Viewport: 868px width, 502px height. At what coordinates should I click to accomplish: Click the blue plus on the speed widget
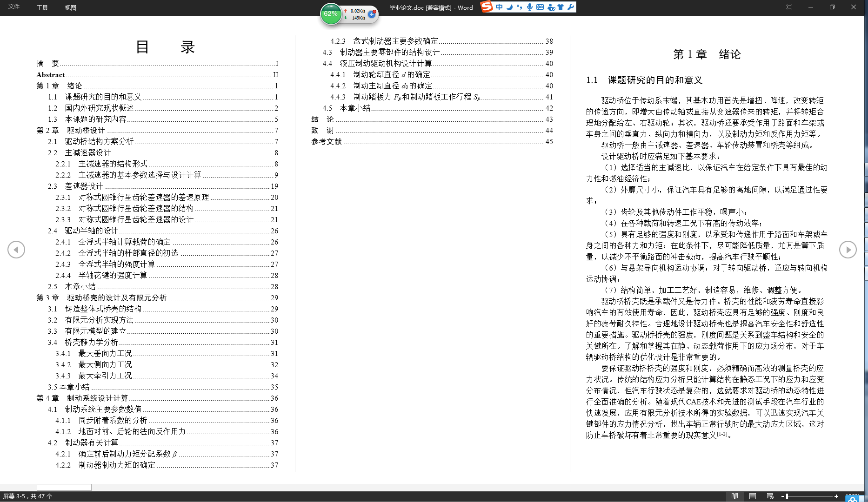pos(372,14)
